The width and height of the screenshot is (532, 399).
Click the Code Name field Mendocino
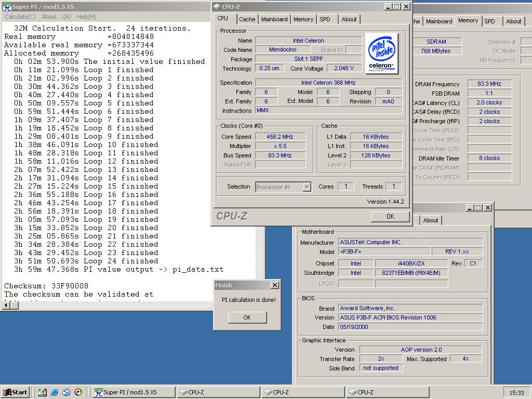(x=283, y=49)
